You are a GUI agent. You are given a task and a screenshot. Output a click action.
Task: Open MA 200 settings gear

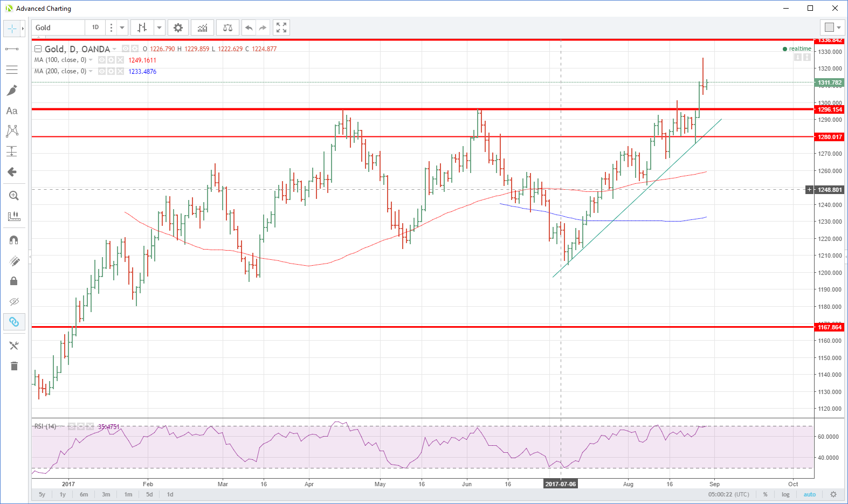point(111,71)
